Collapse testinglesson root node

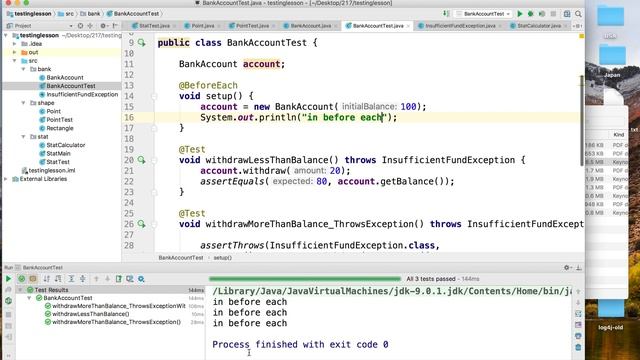(6, 36)
